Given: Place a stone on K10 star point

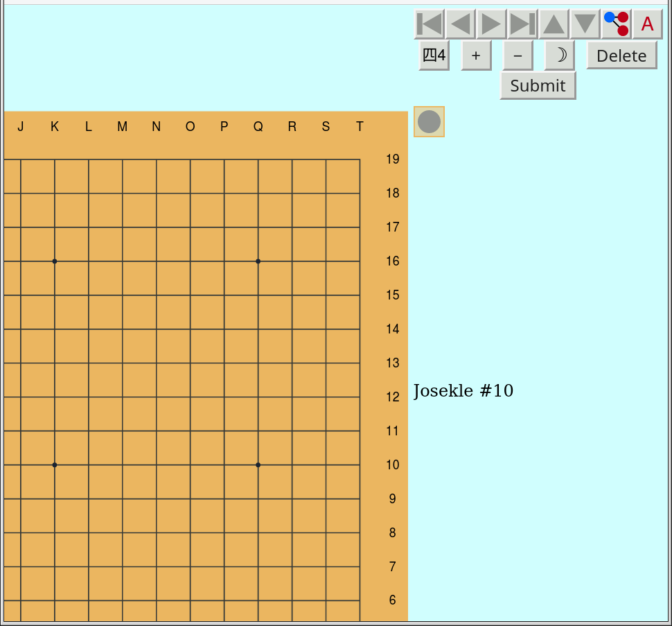Looking at the screenshot, I should [55, 465].
